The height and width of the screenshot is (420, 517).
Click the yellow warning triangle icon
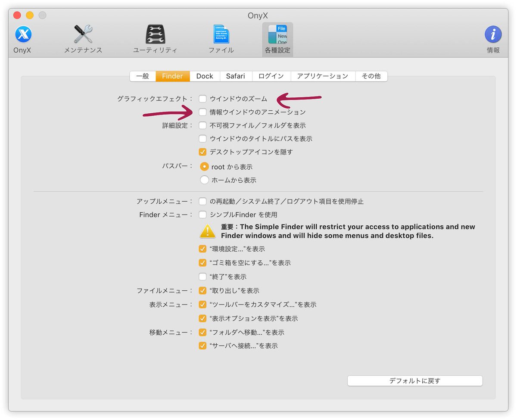(208, 231)
